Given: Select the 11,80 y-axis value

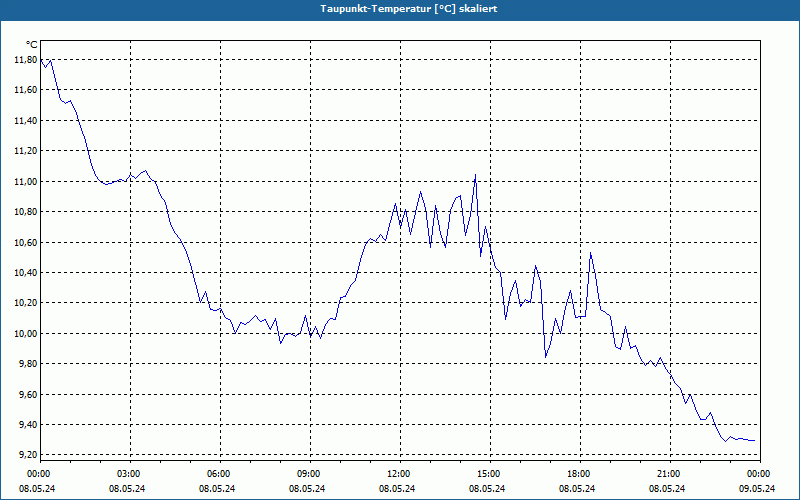Looking at the screenshot, I should pyautogui.click(x=26, y=60).
